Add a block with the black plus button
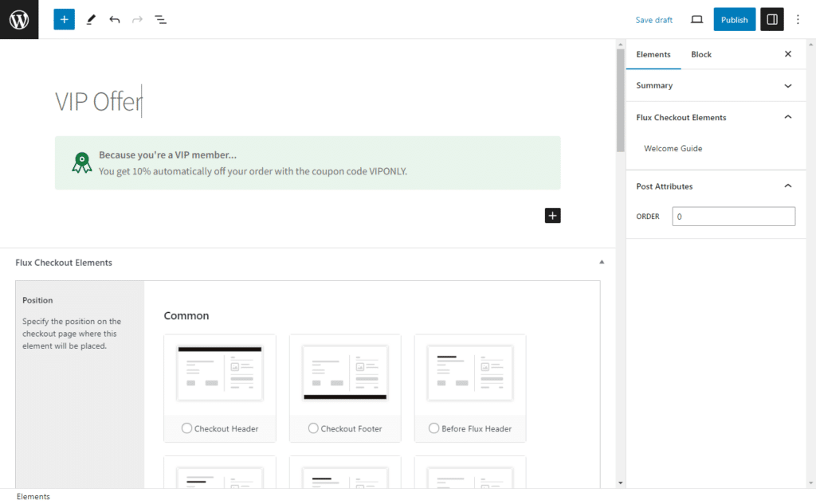816x504 pixels. click(x=553, y=215)
